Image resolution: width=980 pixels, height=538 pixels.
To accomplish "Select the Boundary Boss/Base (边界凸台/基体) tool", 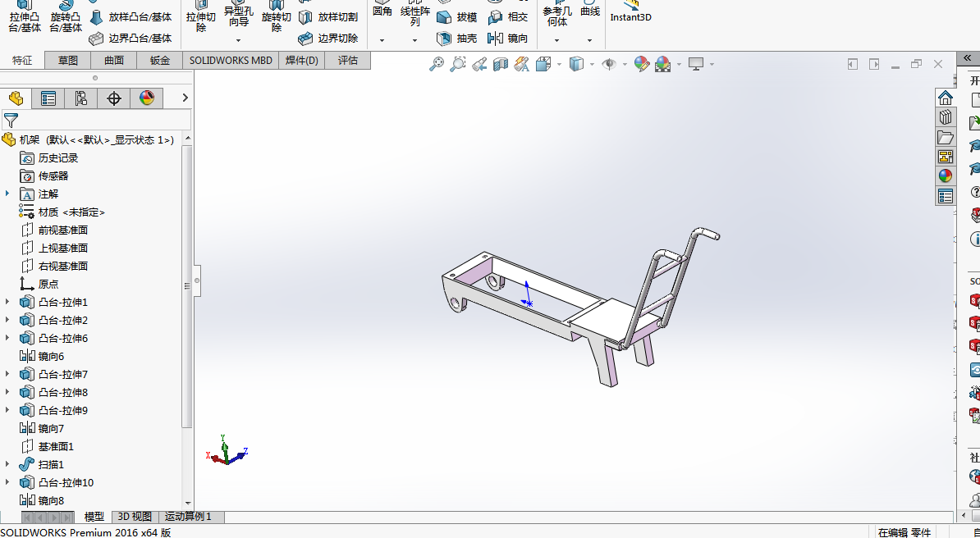I will (x=131, y=38).
